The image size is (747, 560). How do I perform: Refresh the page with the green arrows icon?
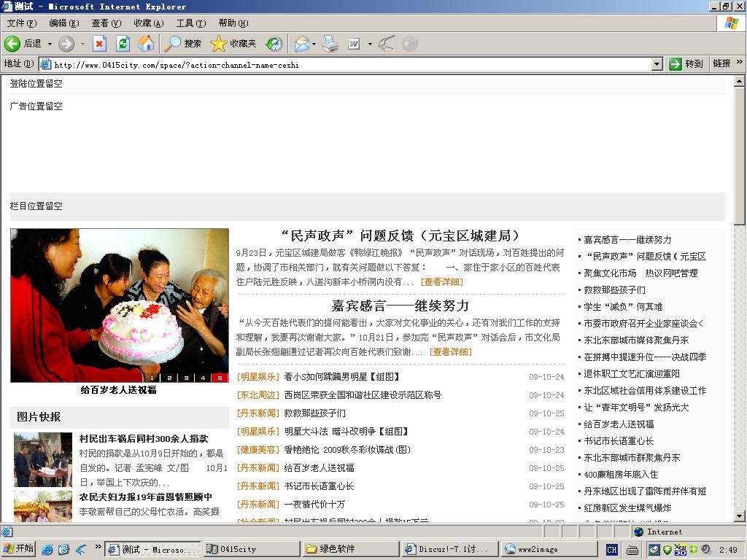click(x=123, y=44)
